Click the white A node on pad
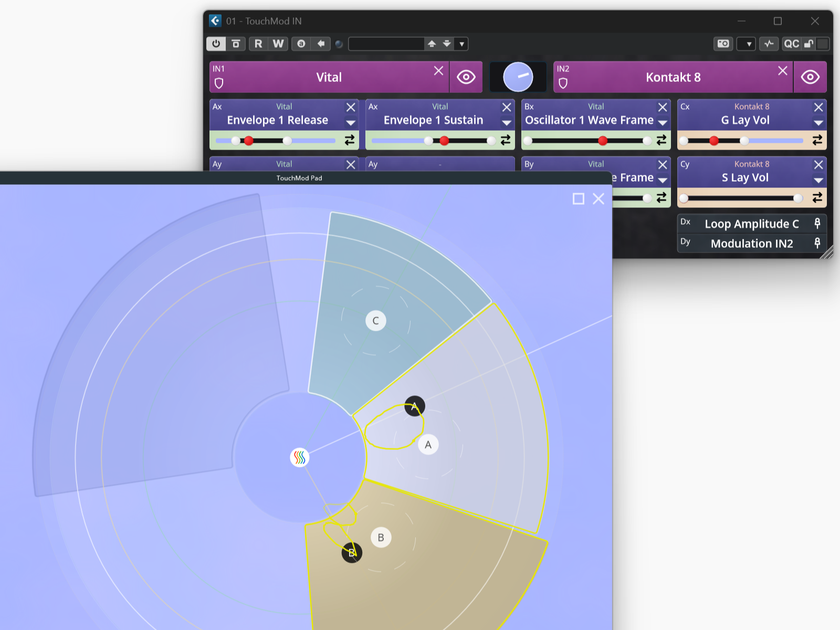 click(428, 445)
